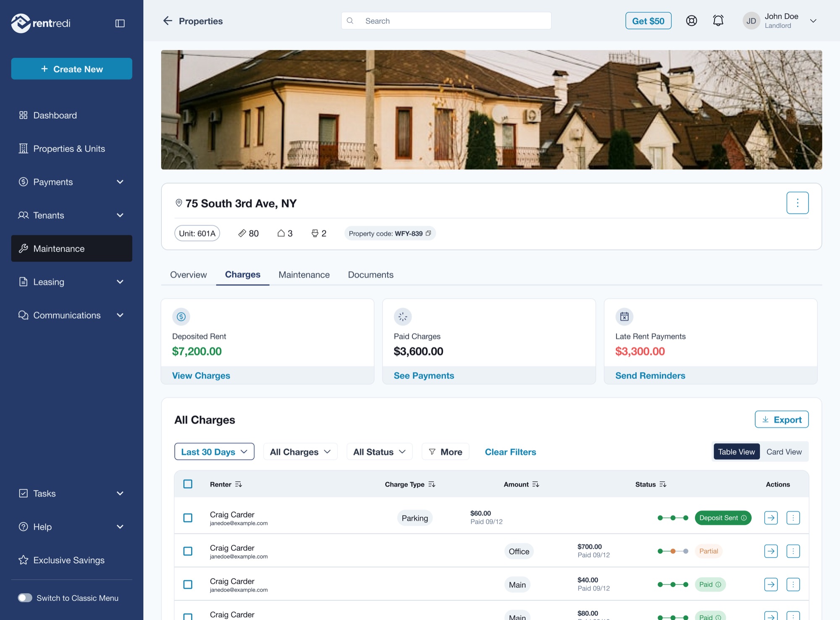Viewport: 840px width, 620px height.
Task: Open the help lifebuoy icon
Action: pyautogui.click(x=691, y=21)
